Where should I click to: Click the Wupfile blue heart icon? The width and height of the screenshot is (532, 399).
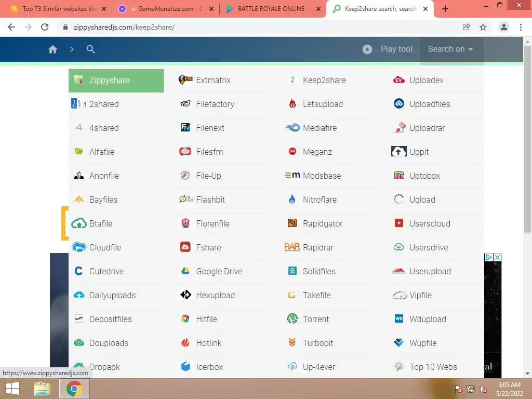click(x=398, y=342)
